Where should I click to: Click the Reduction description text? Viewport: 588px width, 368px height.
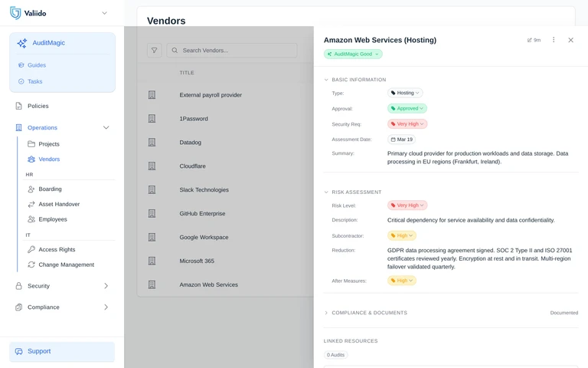(479, 258)
